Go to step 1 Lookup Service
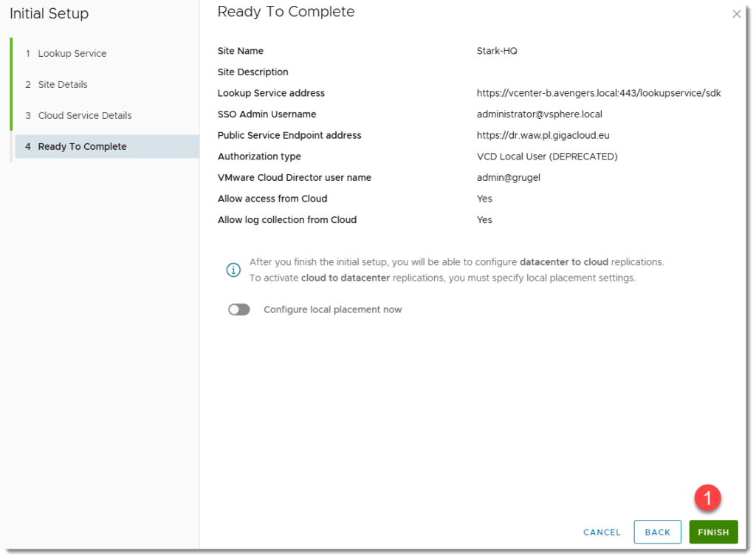756x559 pixels. [x=72, y=54]
